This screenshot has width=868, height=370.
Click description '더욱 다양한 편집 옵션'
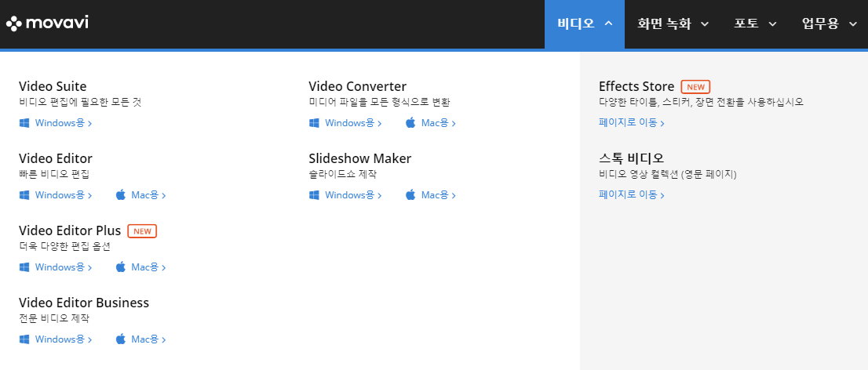pos(65,247)
